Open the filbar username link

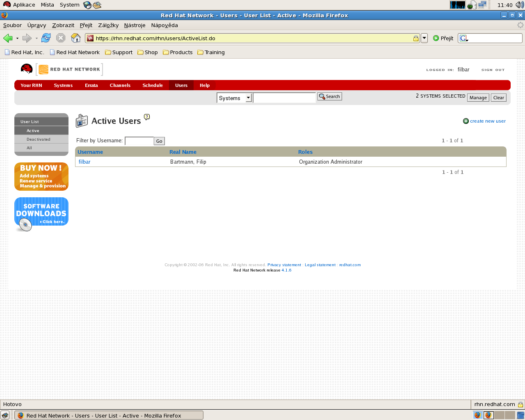[x=84, y=162]
